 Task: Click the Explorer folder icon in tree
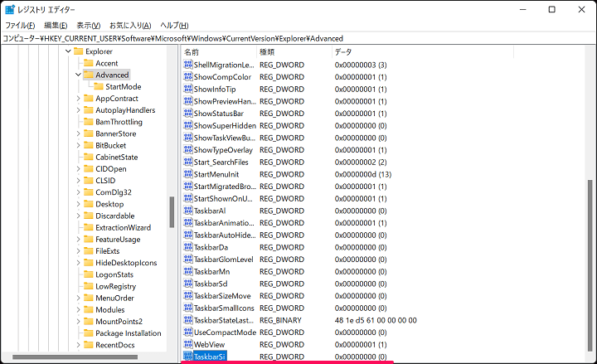78,51
